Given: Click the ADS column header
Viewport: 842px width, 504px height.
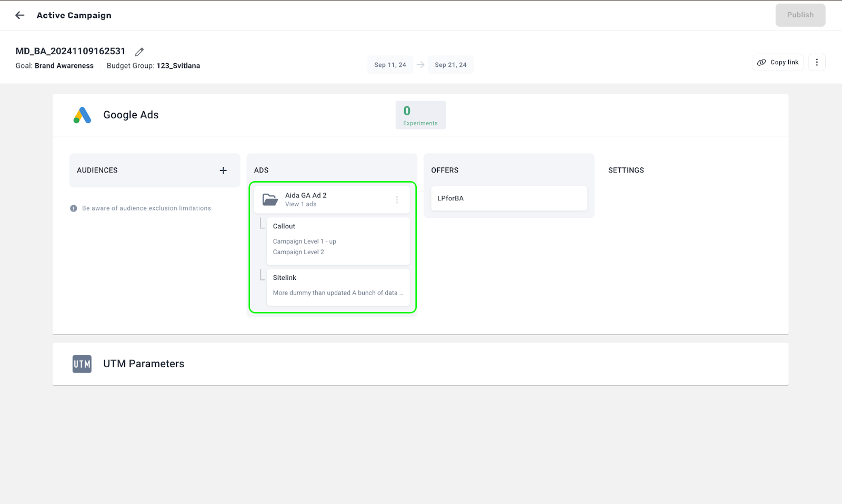Looking at the screenshot, I should (261, 170).
